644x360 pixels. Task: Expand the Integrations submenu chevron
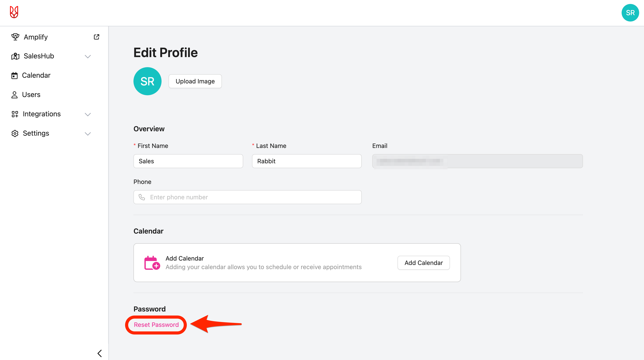click(x=88, y=115)
